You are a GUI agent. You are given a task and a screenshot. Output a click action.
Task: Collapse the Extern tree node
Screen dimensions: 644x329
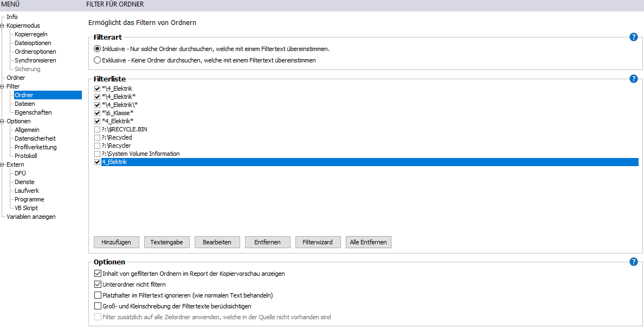tap(3, 164)
